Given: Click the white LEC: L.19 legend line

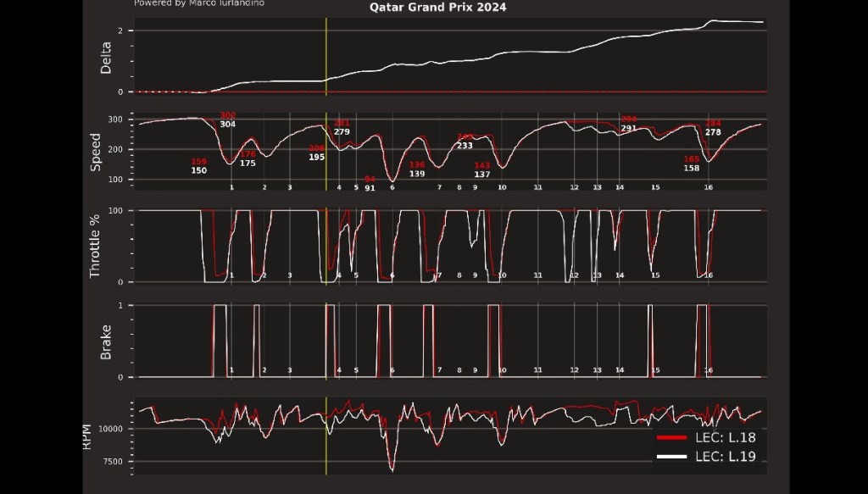Looking at the screenshot, I should (671, 457).
